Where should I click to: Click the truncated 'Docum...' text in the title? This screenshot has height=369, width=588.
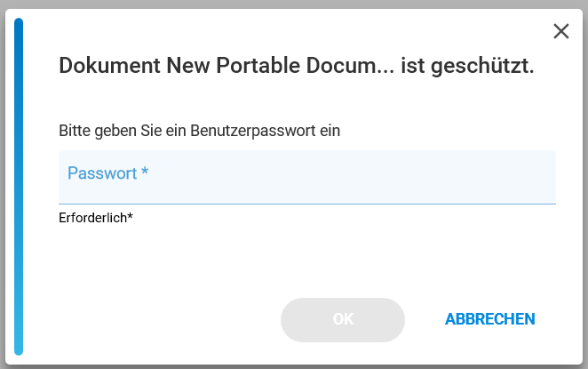click(x=350, y=66)
